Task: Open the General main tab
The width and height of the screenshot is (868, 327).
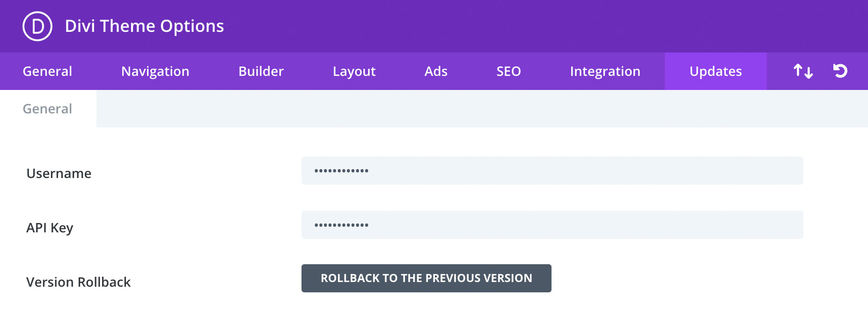Action: 47,71
